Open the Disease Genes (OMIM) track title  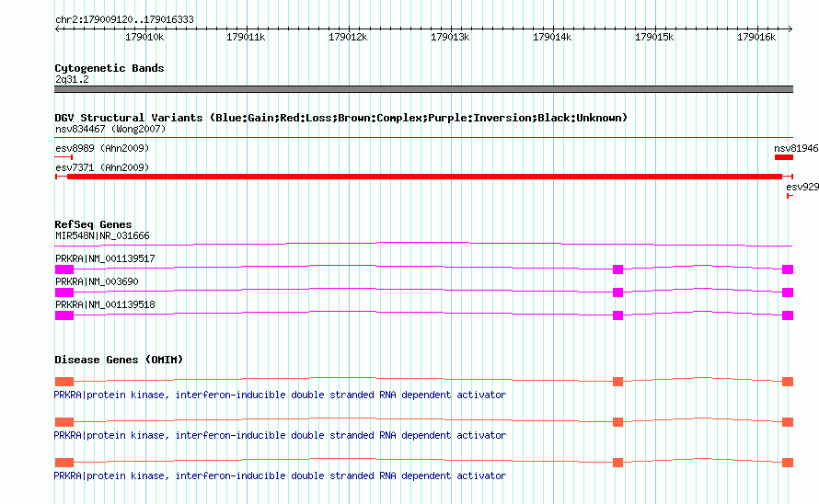coord(119,360)
